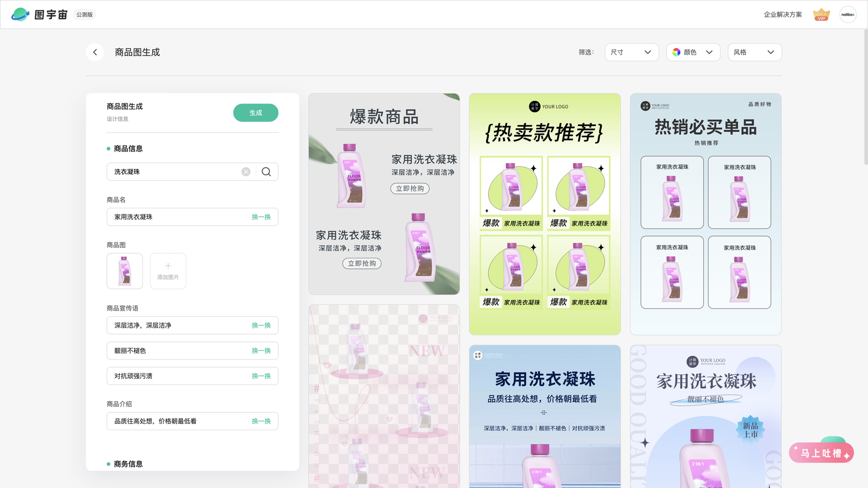868x488 pixels.
Task: Open the 颜色 filter dropdown
Action: pyautogui.click(x=693, y=52)
